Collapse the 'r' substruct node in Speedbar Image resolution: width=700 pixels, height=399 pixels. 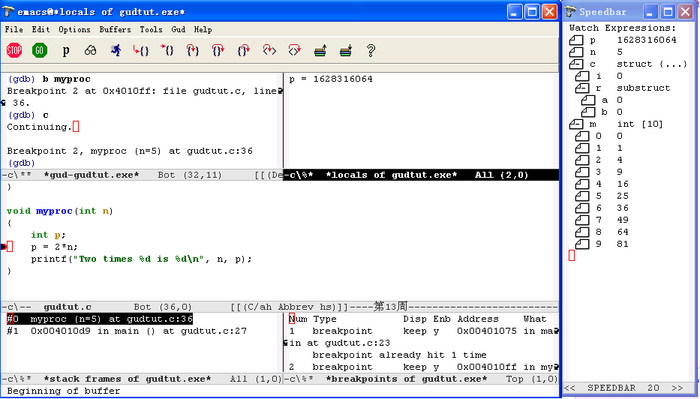click(x=582, y=88)
